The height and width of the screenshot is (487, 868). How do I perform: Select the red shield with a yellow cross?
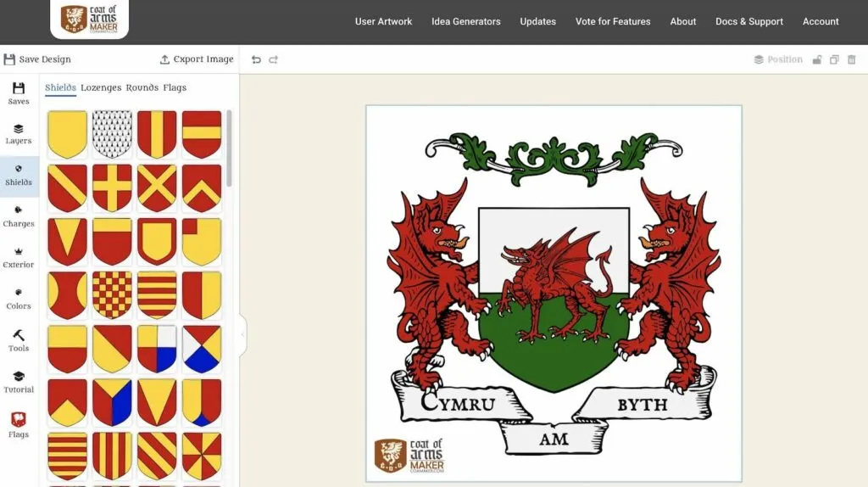[x=113, y=188]
